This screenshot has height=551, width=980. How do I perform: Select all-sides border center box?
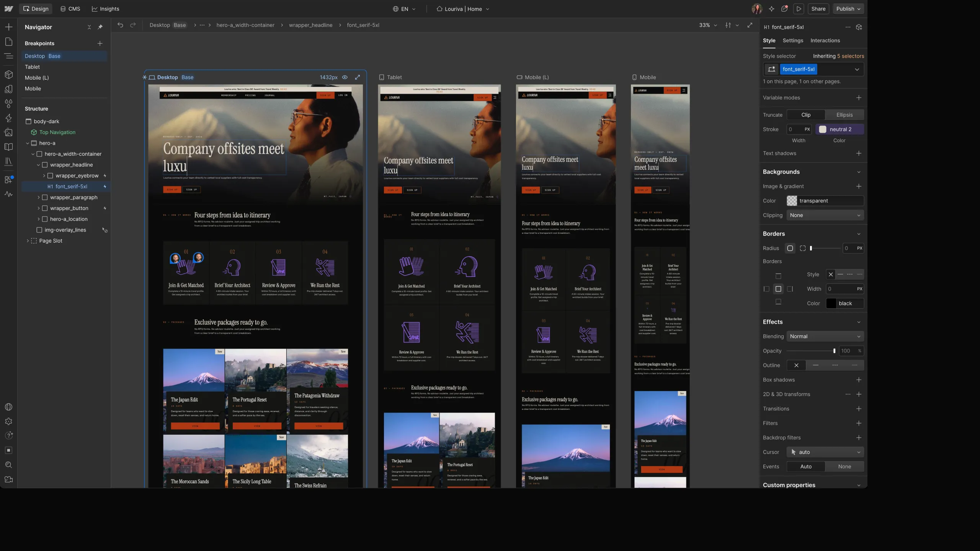tap(778, 289)
